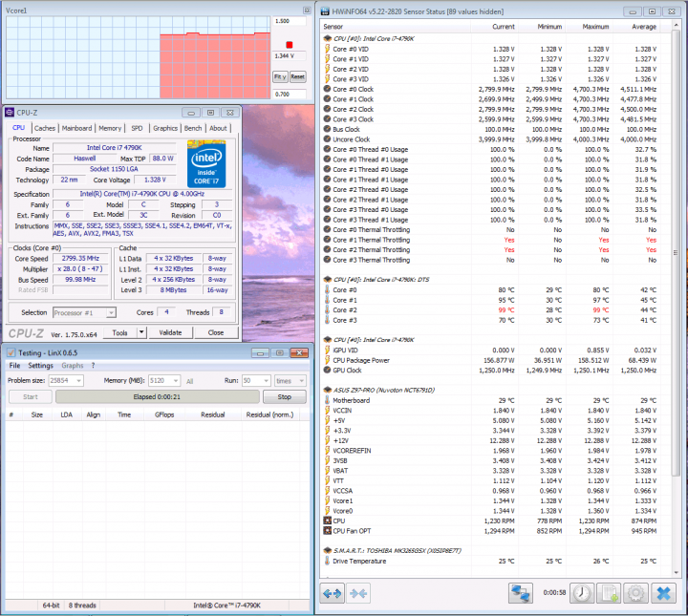Click the blue X close sensors icon
The width and height of the screenshot is (688, 616).
click(x=663, y=593)
